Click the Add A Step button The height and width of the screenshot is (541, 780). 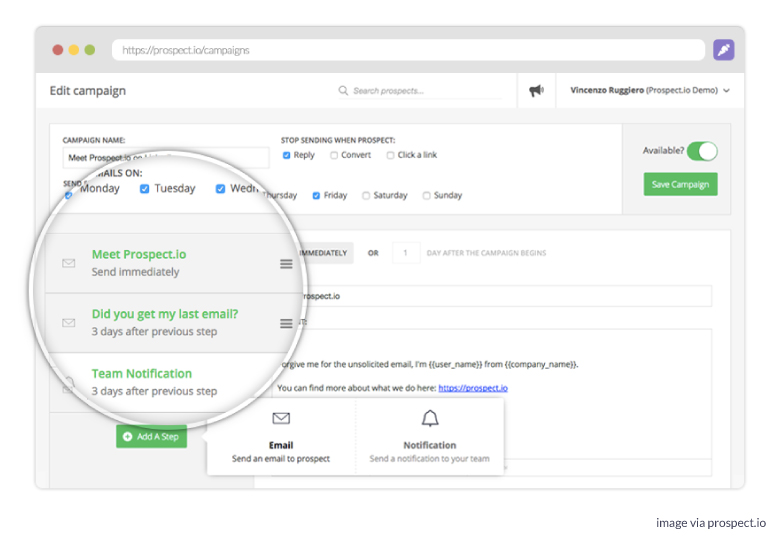point(152,436)
